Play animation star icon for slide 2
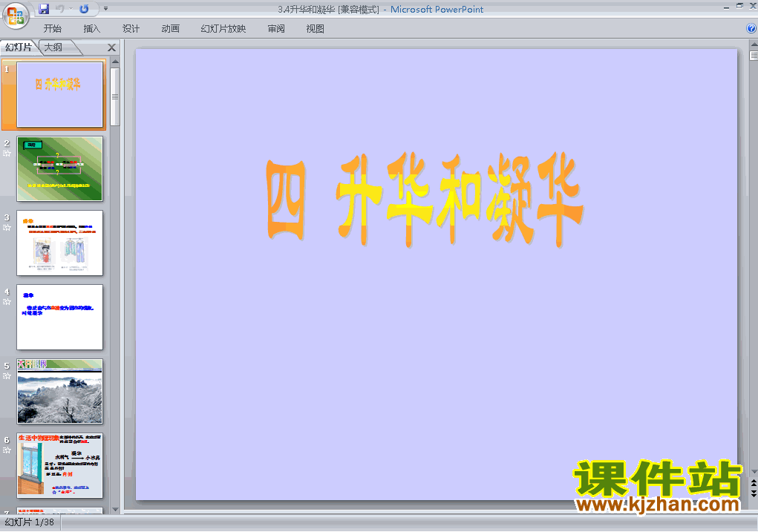Screen dimensions: 758x532 tap(7, 154)
